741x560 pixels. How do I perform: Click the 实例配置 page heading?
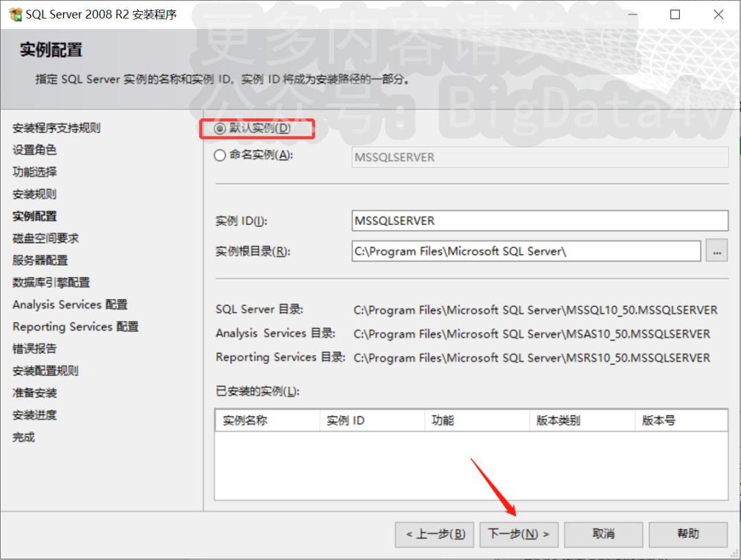(51, 50)
